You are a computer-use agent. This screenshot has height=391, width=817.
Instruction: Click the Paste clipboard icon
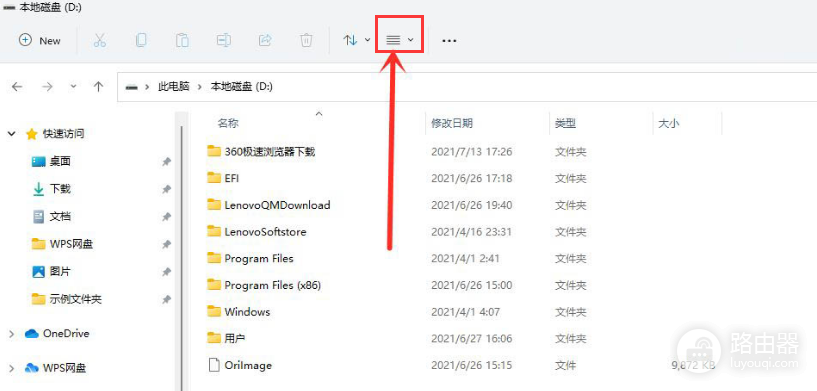coord(182,40)
